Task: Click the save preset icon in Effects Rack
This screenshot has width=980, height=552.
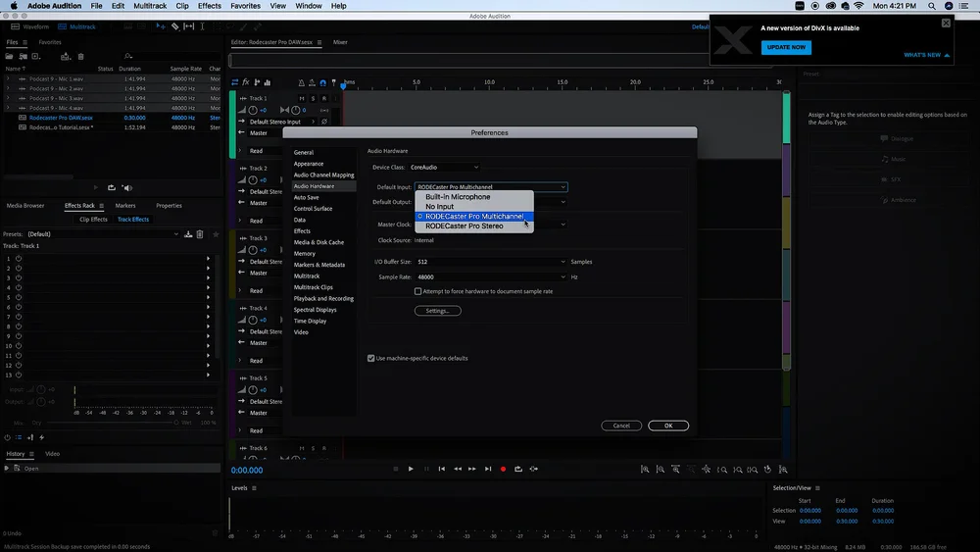Action: pyautogui.click(x=188, y=234)
